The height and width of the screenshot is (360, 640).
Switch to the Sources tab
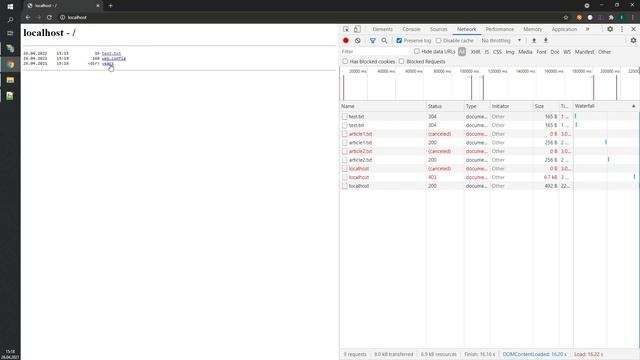tap(439, 29)
